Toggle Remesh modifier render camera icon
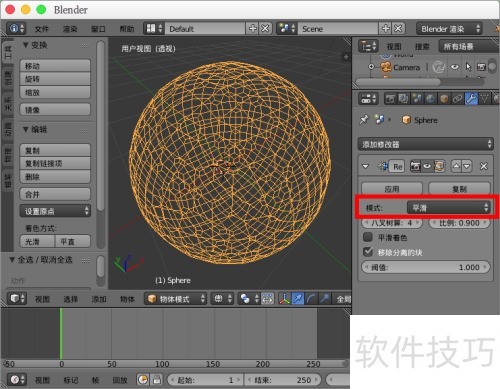Viewport: 500px width, 389px height. [x=415, y=166]
